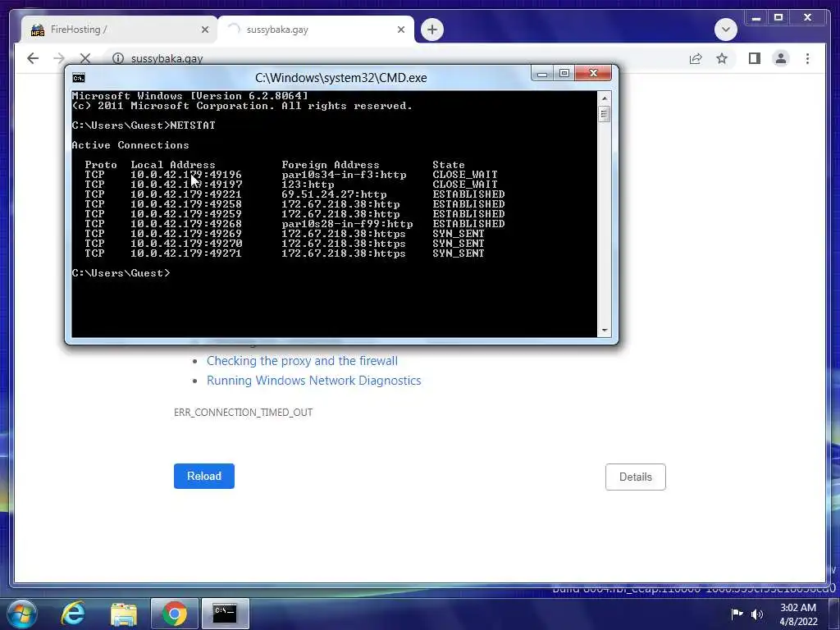Open Chrome profile menu
The width and height of the screenshot is (840, 630).
tap(781, 58)
